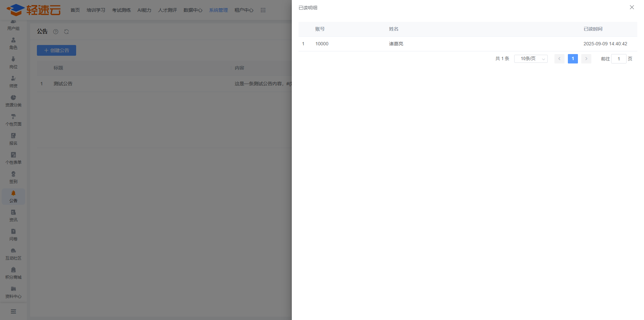This screenshot has height=320, width=644.
Task: Close the 已读明细 drawer panel
Action: pyautogui.click(x=632, y=7)
